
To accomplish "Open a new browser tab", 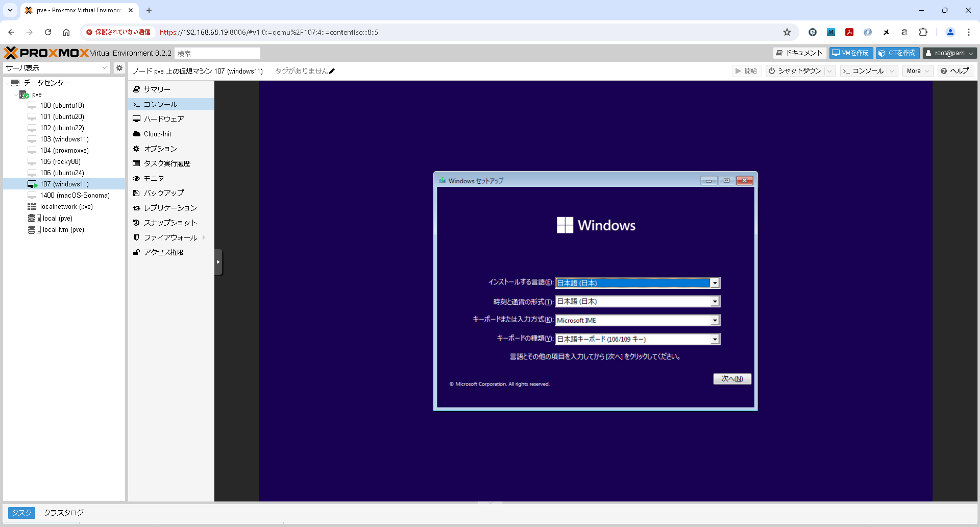I will tap(149, 10).
